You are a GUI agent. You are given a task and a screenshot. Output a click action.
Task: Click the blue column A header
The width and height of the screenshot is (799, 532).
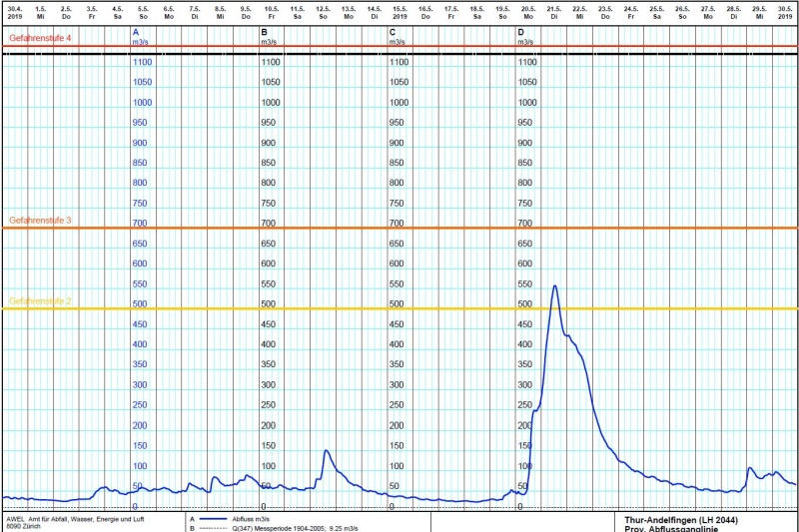tap(136, 33)
